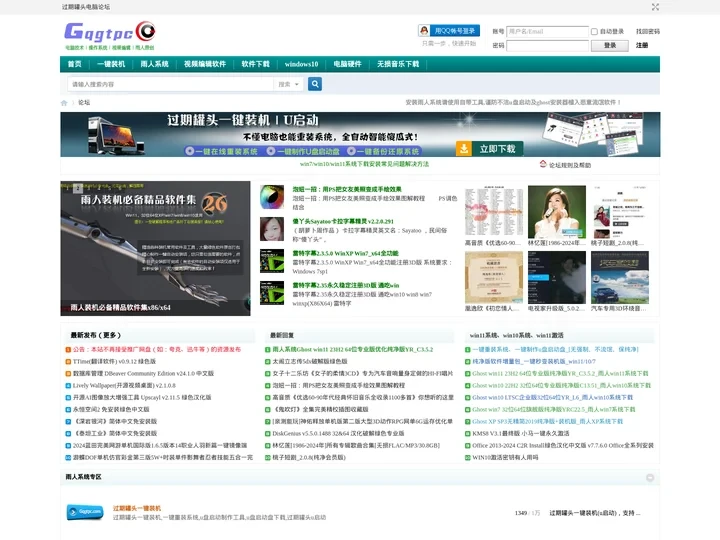Open the 开源AI图像放大增强工具 Upscayl post
The image size is (720, 540).
click(x=142, y=398)
